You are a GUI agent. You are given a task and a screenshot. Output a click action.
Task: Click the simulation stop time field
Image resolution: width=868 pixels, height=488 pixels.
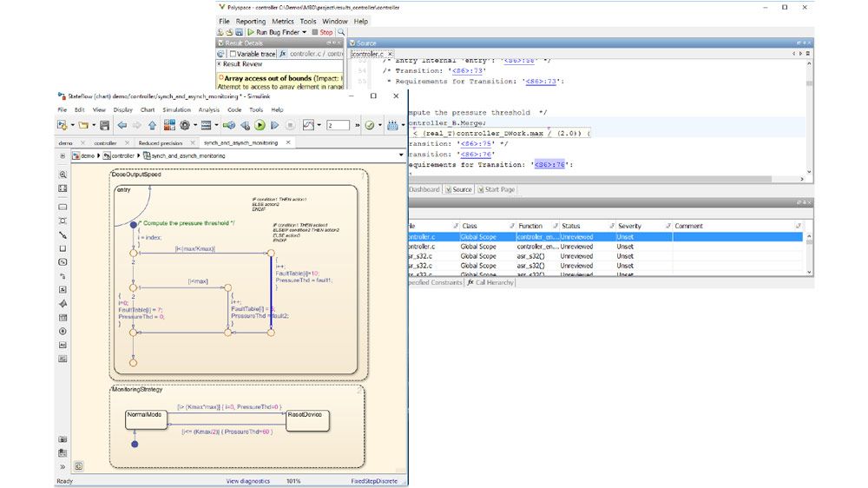pos(339,126)
